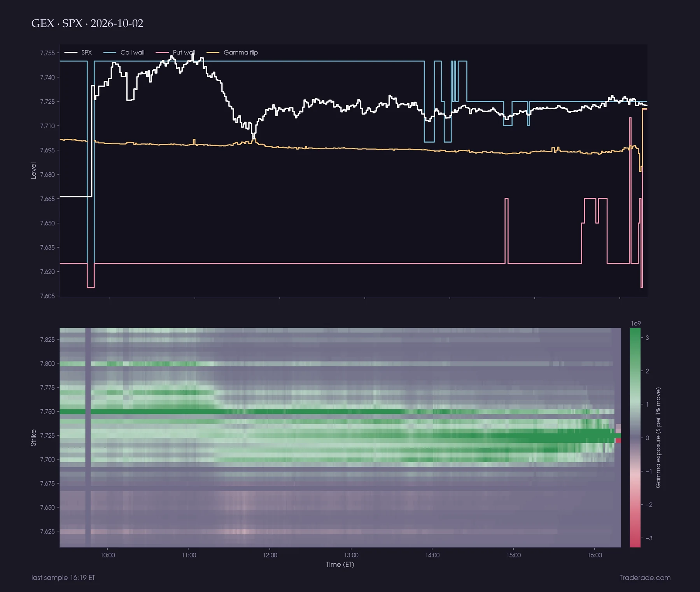Image resolution: width=700 pixels, height=592 pixels.
Task: Click the 7,825 strike tick label
Action: click(47, 340)
